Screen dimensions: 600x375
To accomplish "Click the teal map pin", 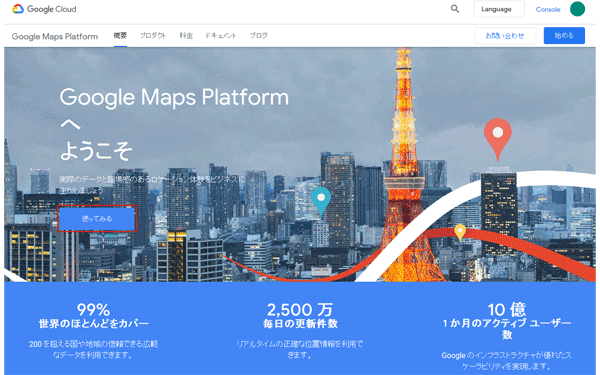I will click(321, 202).
